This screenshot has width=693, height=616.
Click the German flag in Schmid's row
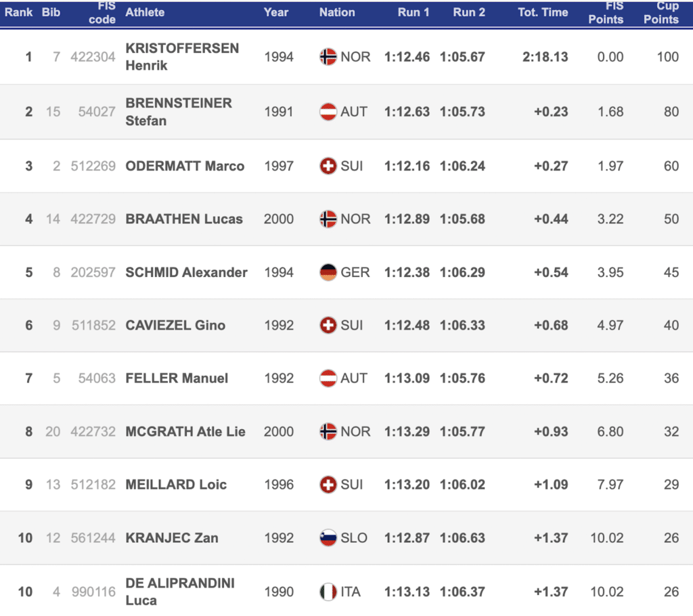[x=328, y=272]
